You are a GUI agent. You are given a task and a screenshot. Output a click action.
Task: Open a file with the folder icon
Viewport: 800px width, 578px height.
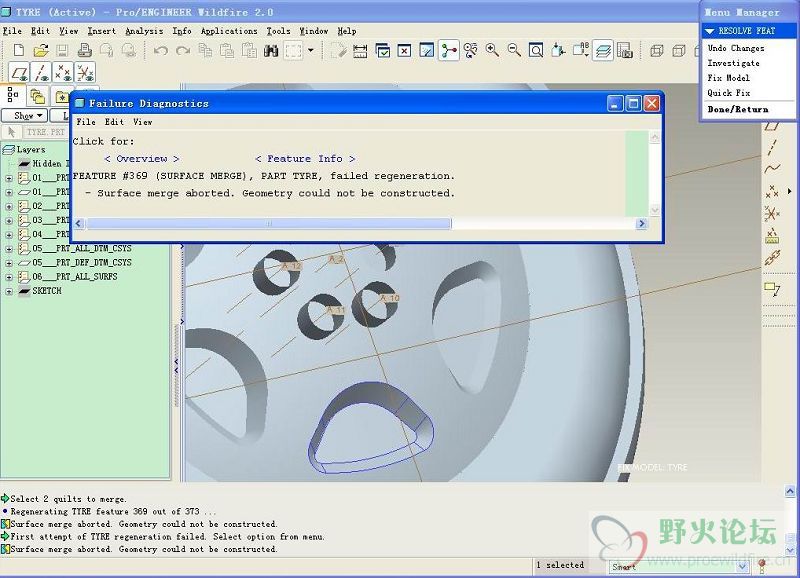coord(41,50)
